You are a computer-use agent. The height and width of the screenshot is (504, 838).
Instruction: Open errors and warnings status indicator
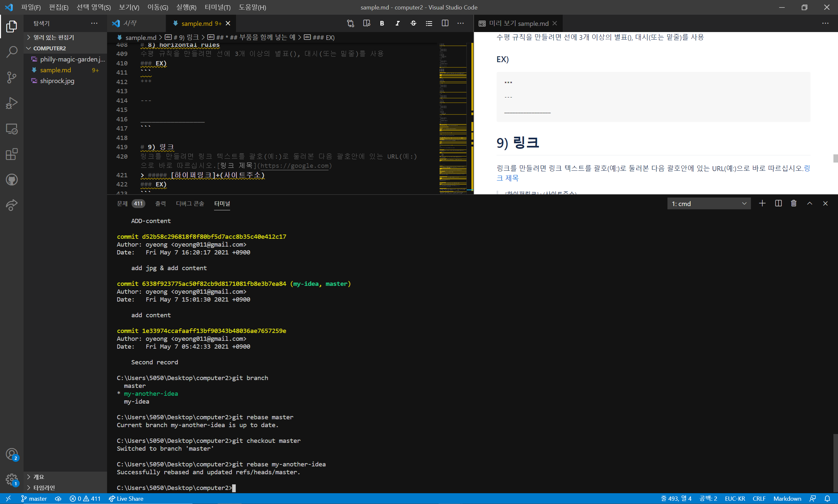(85, 498)
